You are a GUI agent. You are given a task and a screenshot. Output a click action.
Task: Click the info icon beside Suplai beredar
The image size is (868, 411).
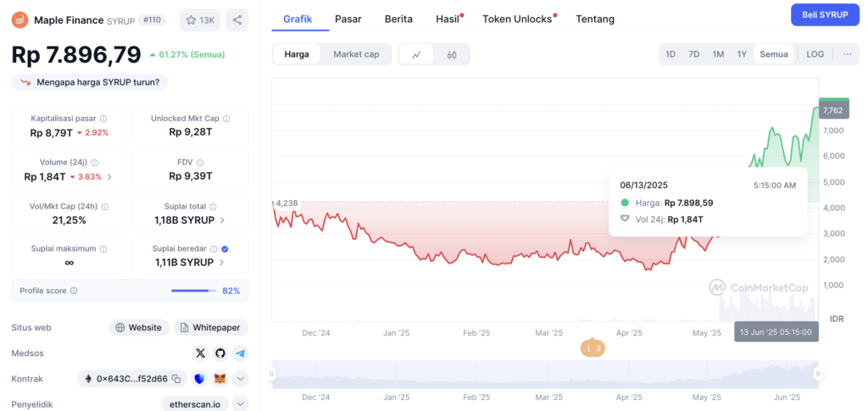coord(214,249)
